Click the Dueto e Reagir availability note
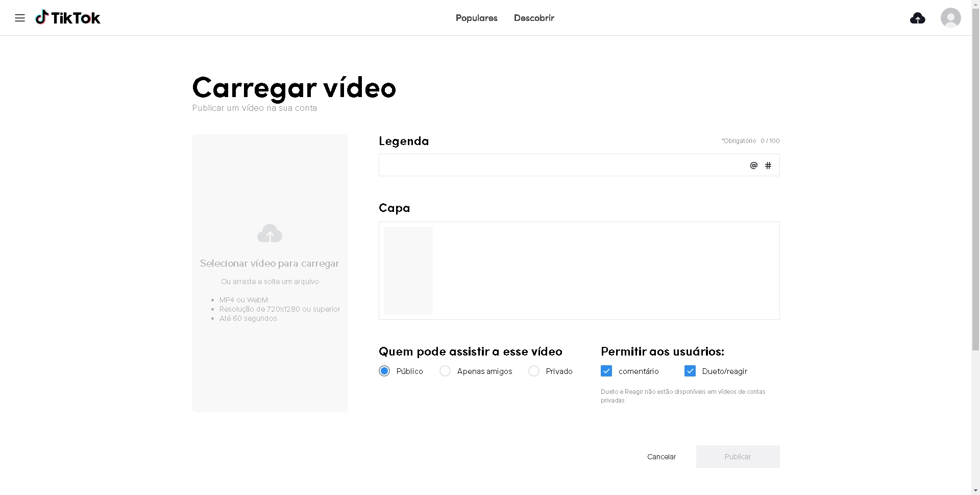 [x=683, y=396]
